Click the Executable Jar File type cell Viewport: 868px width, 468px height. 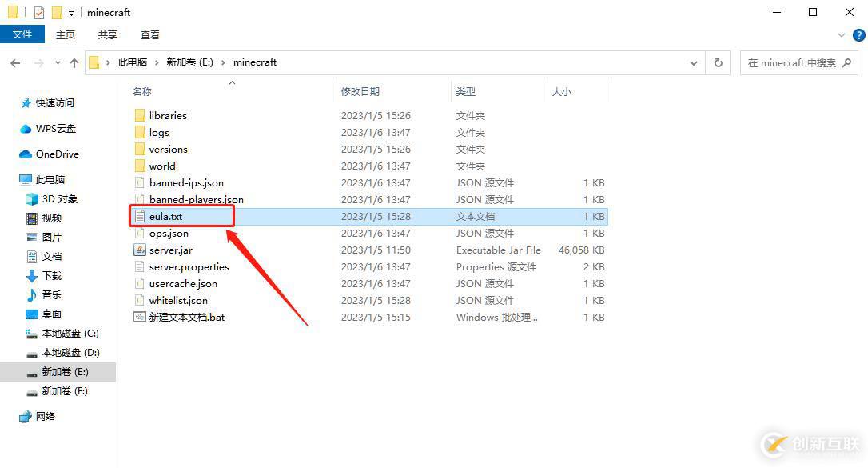click(498, 250)
